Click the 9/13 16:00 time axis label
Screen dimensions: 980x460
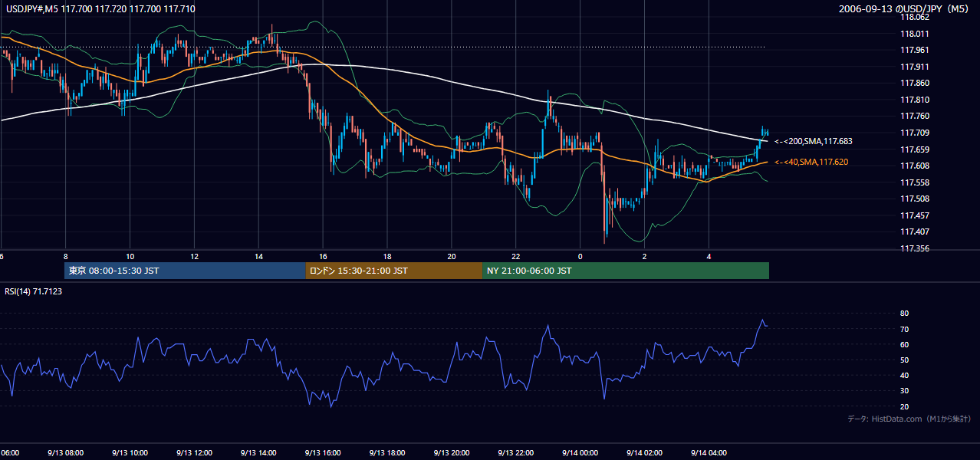324,452
